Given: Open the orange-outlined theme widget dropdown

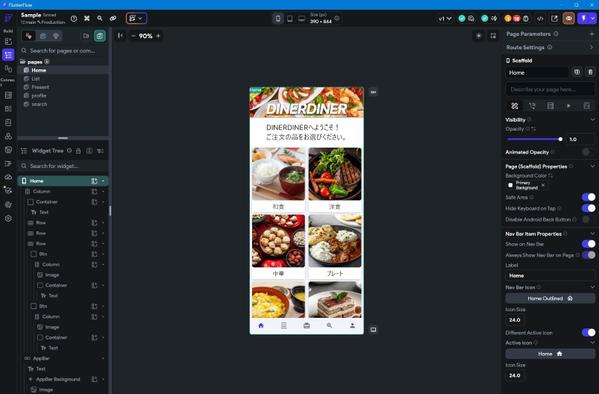Looking at the screenshot, I should [x=136, y=18].
